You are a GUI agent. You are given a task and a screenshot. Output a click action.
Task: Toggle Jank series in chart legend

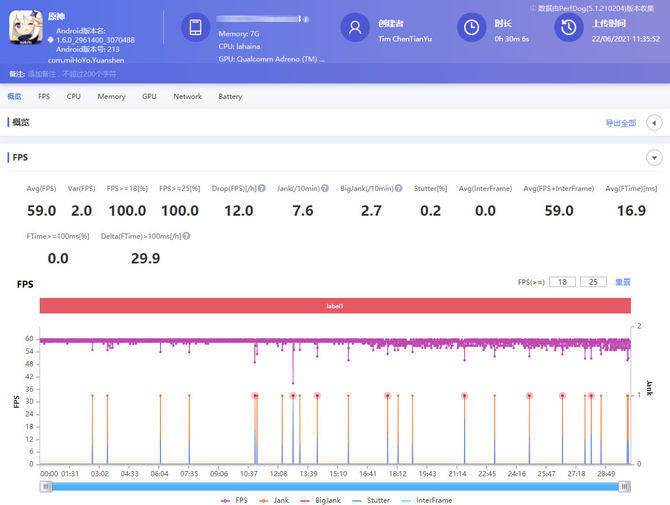(x=283, y=499)
